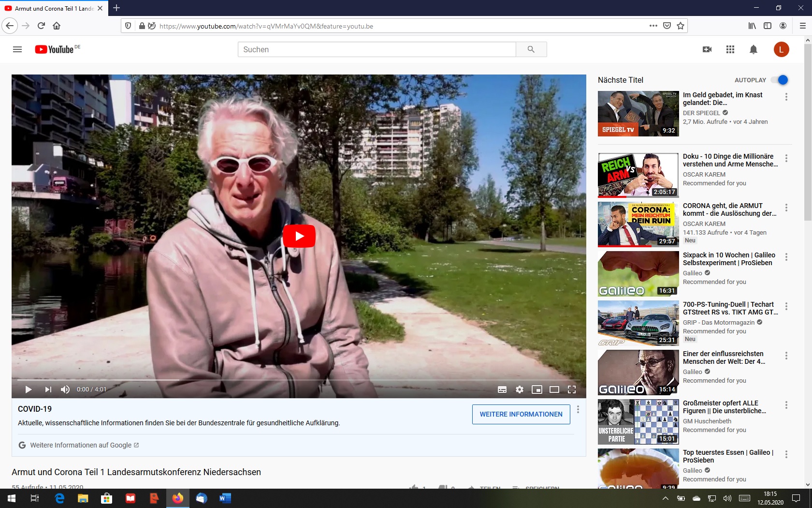This screenshot has height=508, width=812.
Task: Enter fullscreen mode on the video
Action: [x=572, y=389]
